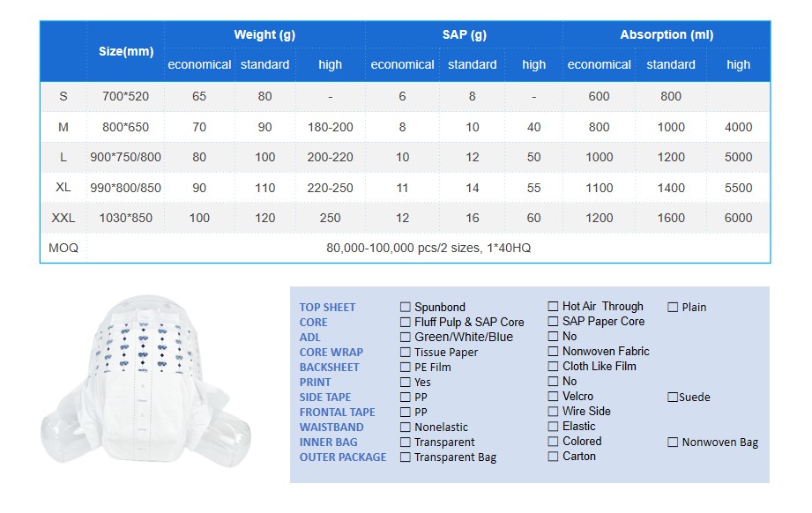Click the adult diaper product image
Image resolution: width=812 pixels, height=513 pixels.
146,381
